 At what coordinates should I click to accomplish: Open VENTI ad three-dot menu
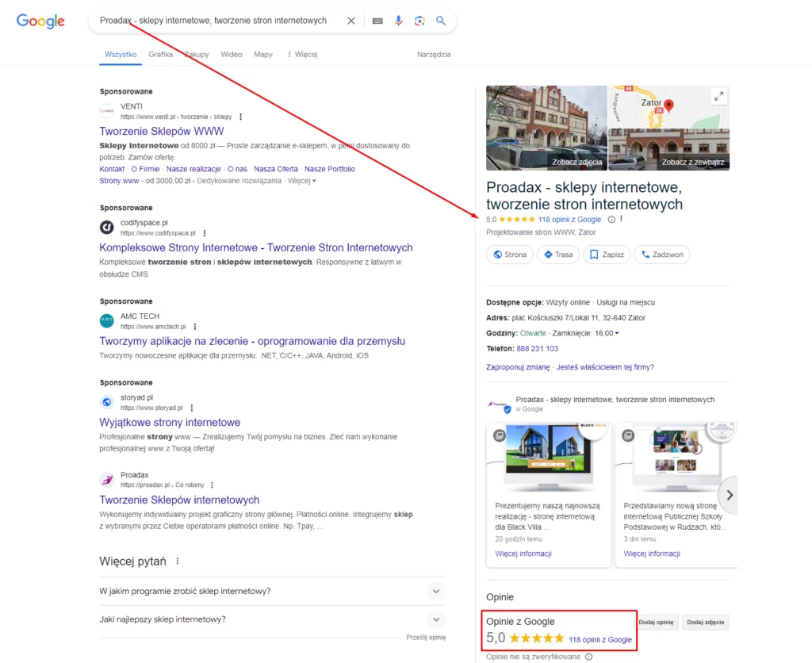click(x=241, y=117)
